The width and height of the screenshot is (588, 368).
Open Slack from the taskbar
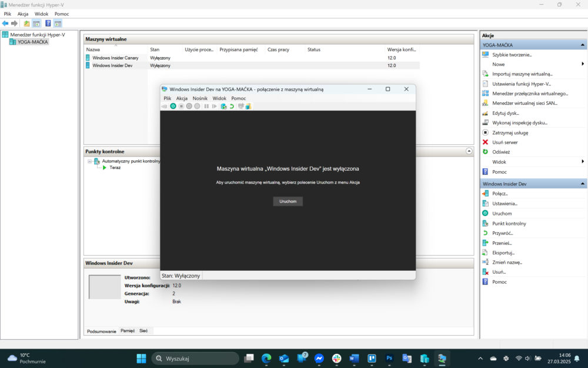[x=336, y=358]
